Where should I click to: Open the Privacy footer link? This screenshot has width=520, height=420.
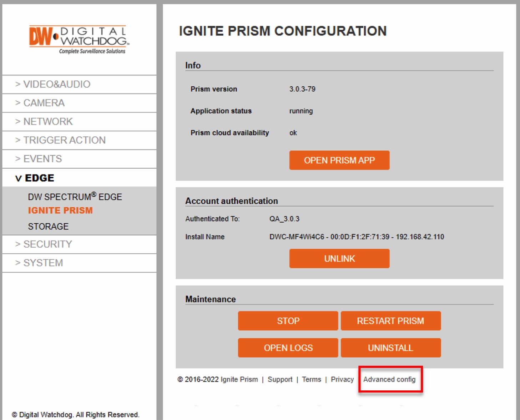[x=342, y=379]
